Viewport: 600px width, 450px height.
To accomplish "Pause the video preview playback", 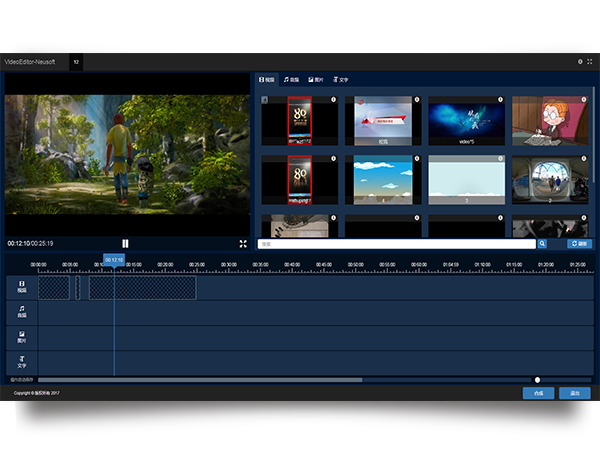I will [125, 243].
